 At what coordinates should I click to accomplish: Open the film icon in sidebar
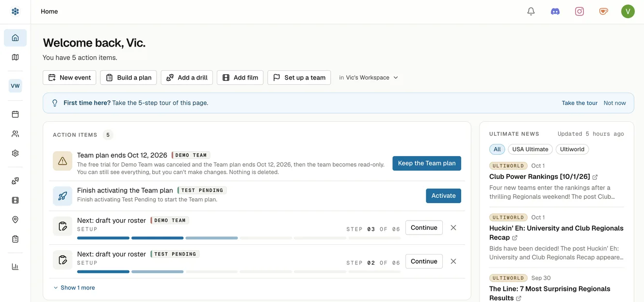(15, 200)
